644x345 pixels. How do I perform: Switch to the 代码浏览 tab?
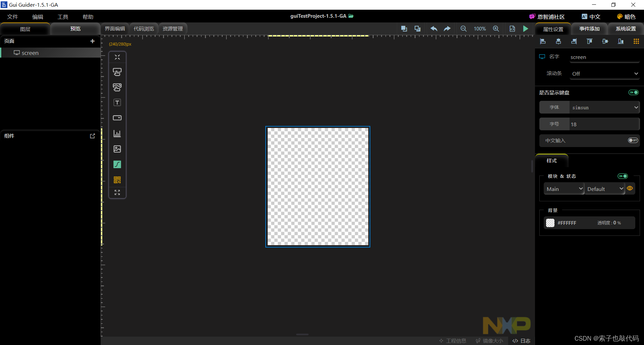pos(144,29)
